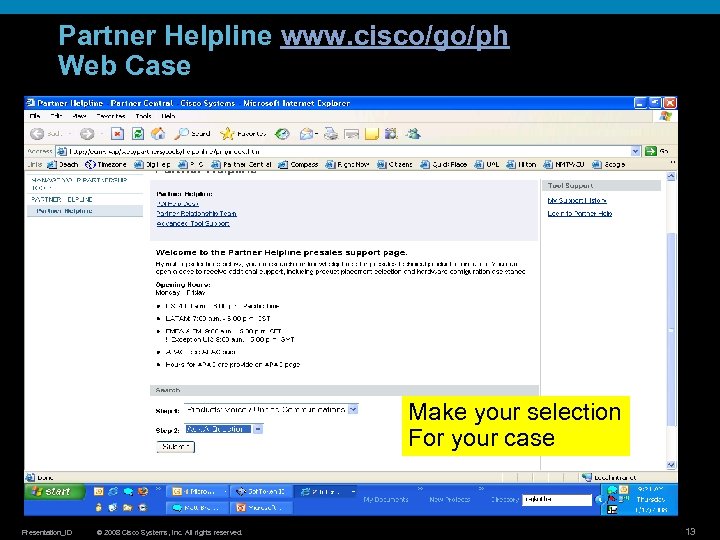Click the Messenger people icon in toolbar
The image size is (720, 540).
pos(413,134)
